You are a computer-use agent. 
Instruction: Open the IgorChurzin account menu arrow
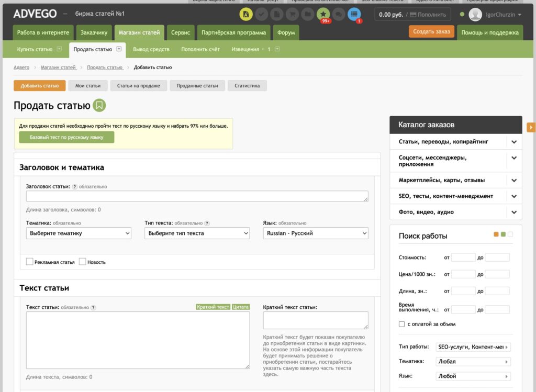(520, 15)
